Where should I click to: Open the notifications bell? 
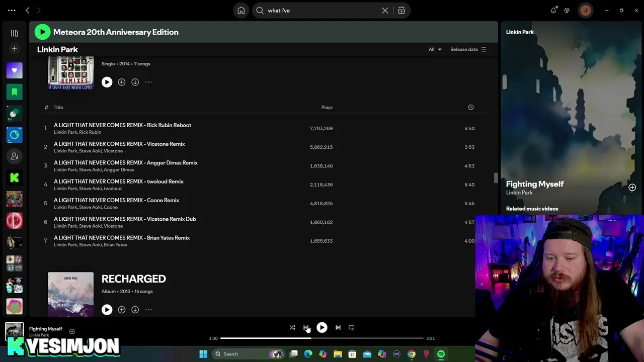pyautogui.click(x=553, y=11)
